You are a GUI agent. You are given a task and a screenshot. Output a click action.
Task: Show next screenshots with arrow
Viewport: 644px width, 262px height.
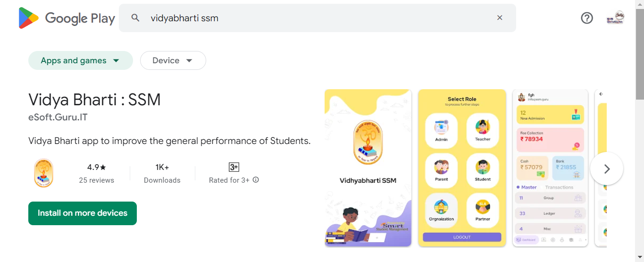pyautogui.click(x=607, y=169)
